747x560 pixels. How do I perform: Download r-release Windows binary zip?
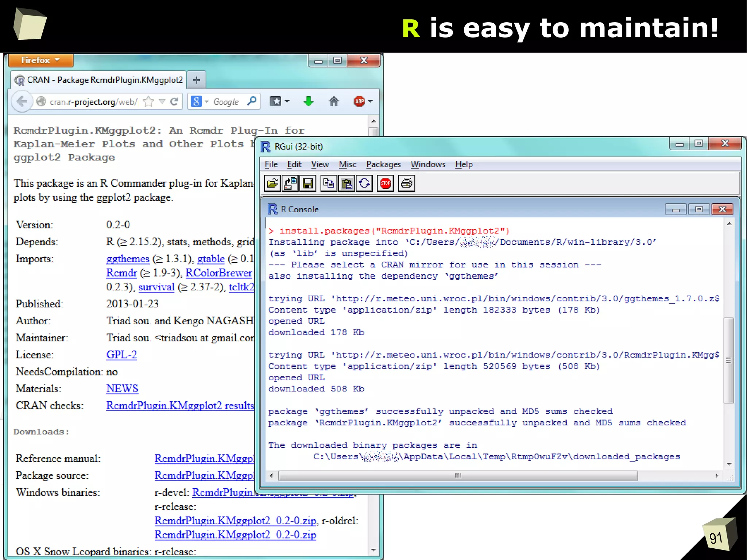[x=235, y=521]
